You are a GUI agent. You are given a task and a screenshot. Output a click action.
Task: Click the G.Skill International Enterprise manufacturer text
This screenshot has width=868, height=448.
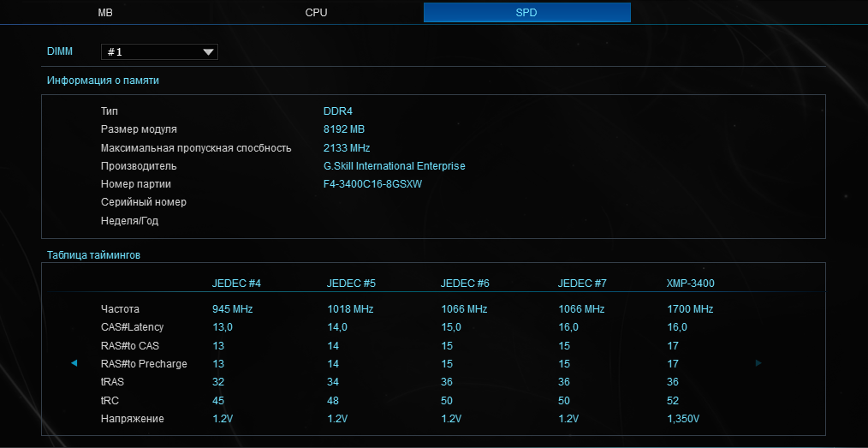click(x=394, y=166)
